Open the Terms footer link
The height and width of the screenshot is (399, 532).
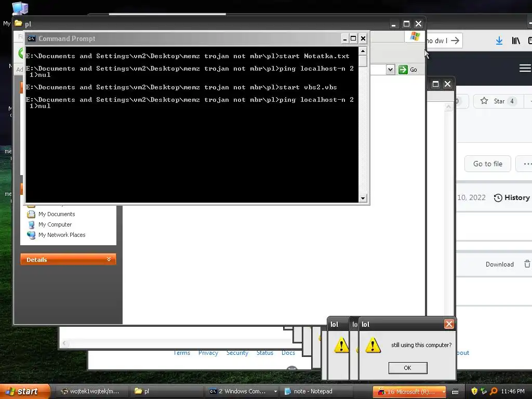pos(182,353)
